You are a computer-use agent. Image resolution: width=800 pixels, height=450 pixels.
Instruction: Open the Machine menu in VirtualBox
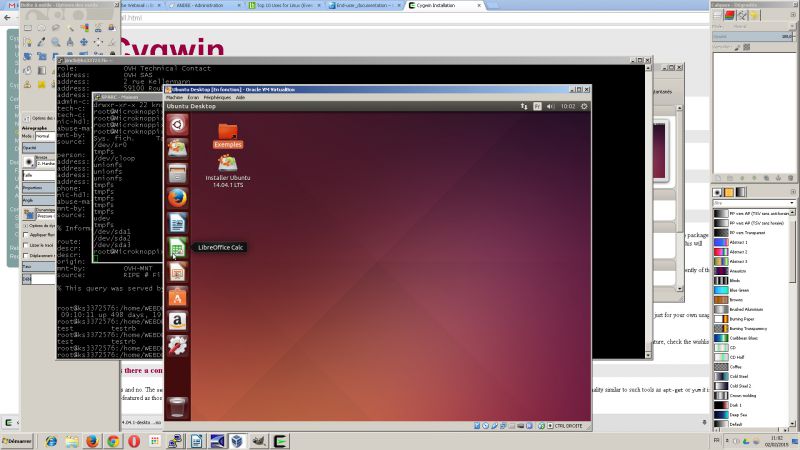[174, 97]
